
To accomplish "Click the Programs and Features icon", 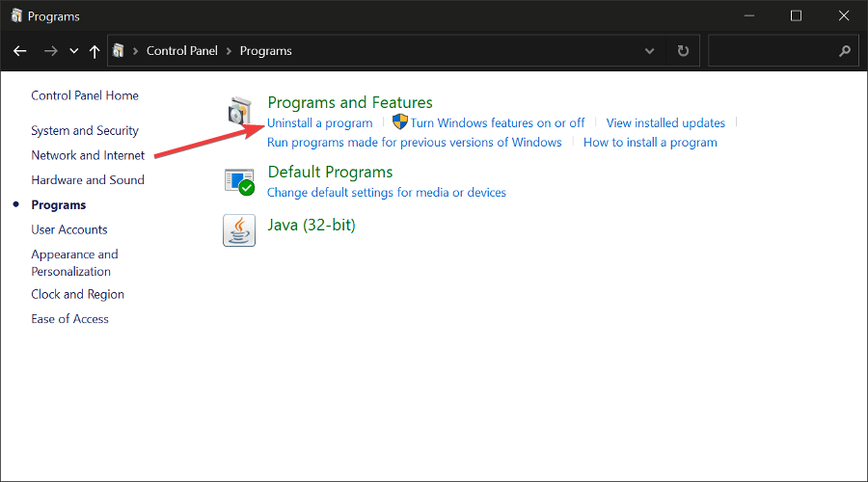I will (x=239, y=112).
